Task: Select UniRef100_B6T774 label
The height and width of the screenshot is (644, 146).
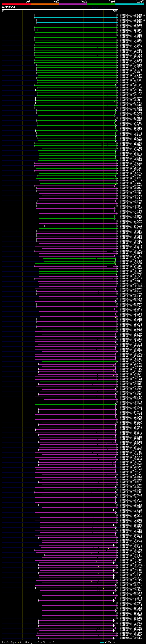Action: point(131,70)
